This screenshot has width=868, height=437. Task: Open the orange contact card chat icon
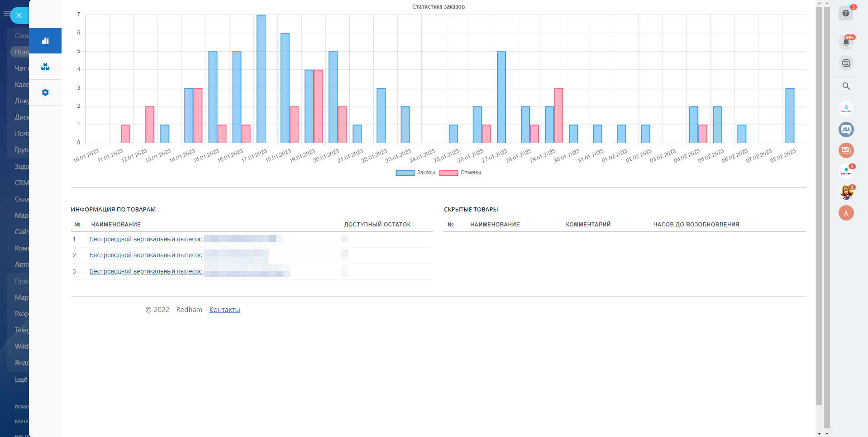(846, 150)
